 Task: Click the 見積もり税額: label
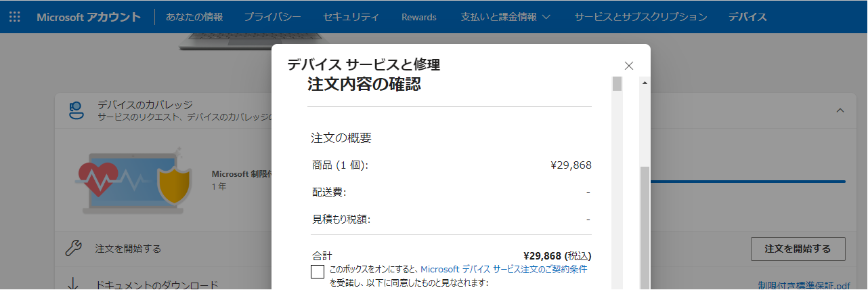pyautogui.click(x=341, y=219)
